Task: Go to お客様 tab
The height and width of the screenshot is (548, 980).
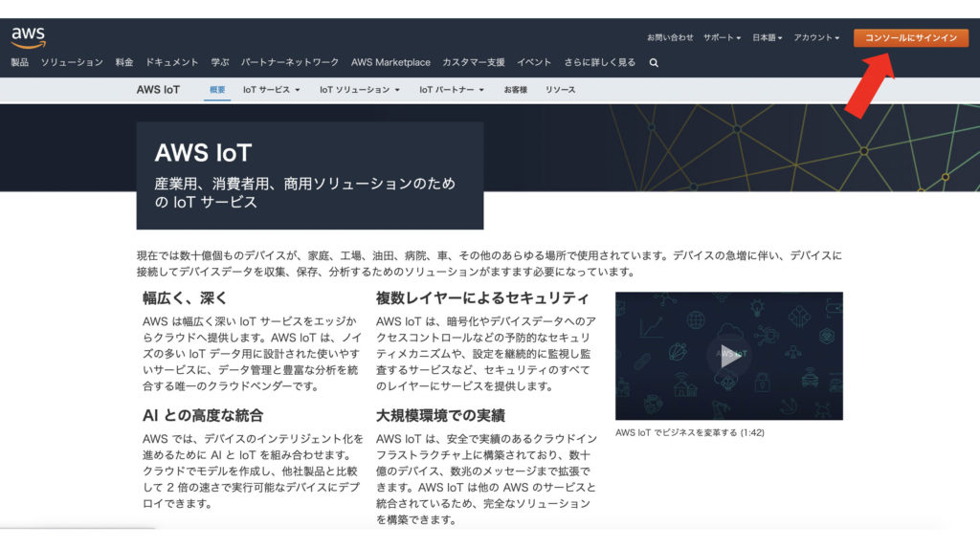Action: (516, 90)
